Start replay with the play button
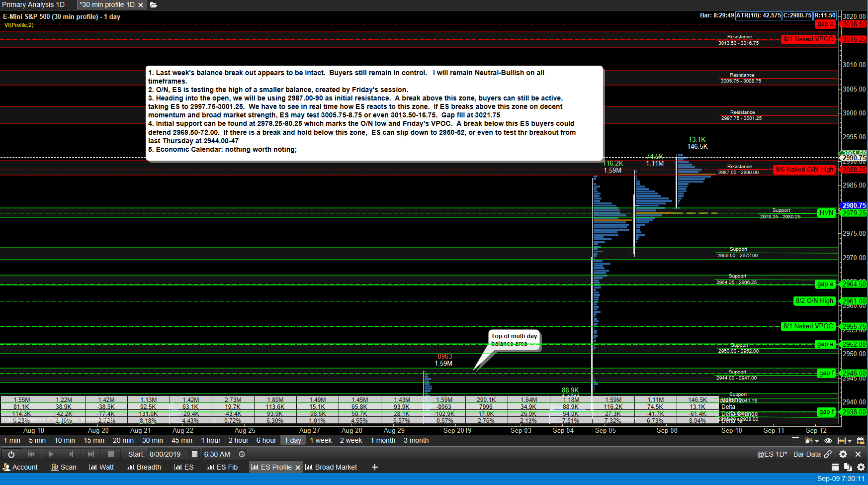 [51, 454]
